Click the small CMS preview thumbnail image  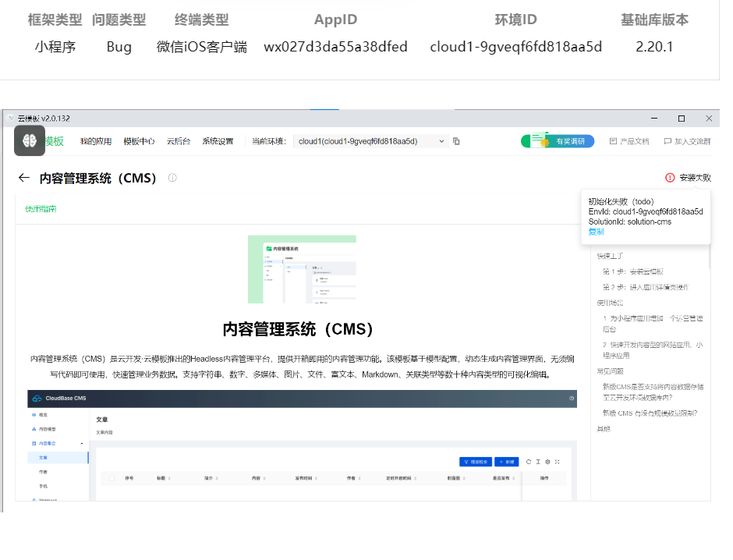coord(302,269)
